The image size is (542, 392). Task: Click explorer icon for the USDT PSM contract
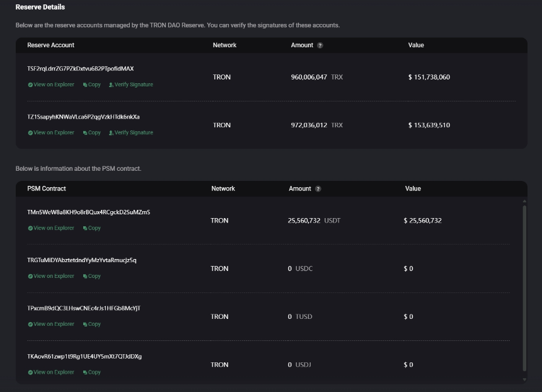(x=30, y=228)
